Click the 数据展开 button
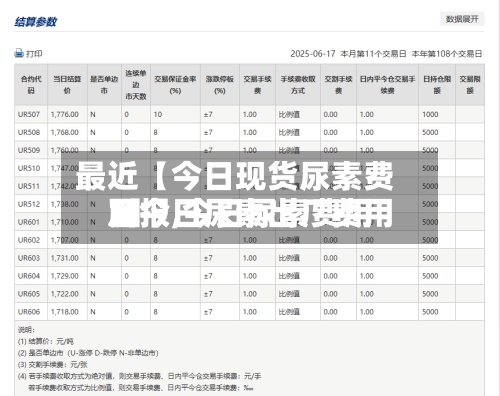This screenshot has width=500, height=396. click(x=462, y=19)
